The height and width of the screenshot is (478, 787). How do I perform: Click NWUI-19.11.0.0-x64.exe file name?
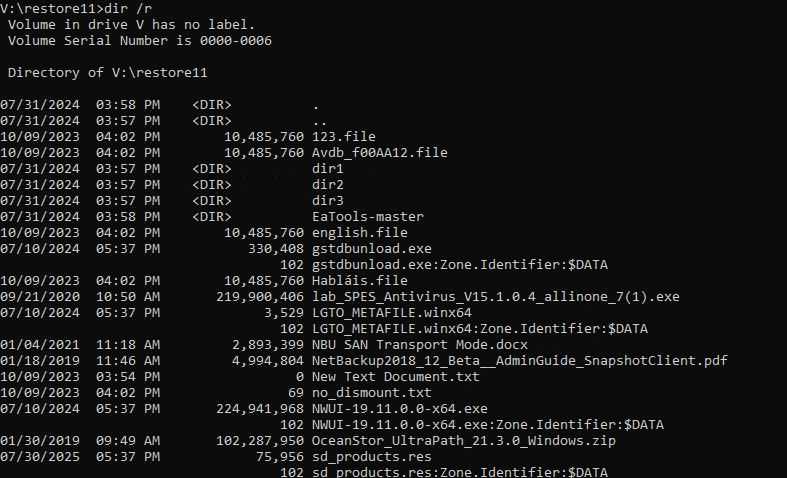pos(400,409)
